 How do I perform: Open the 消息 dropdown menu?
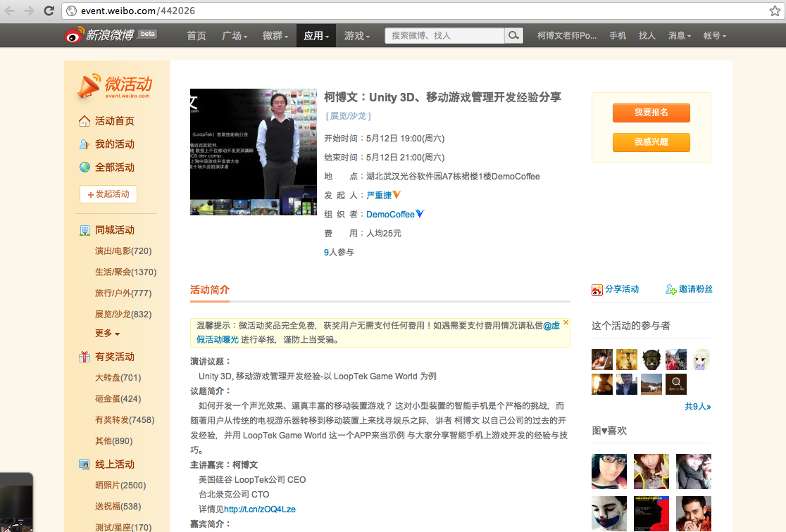[x=680, y=36]
